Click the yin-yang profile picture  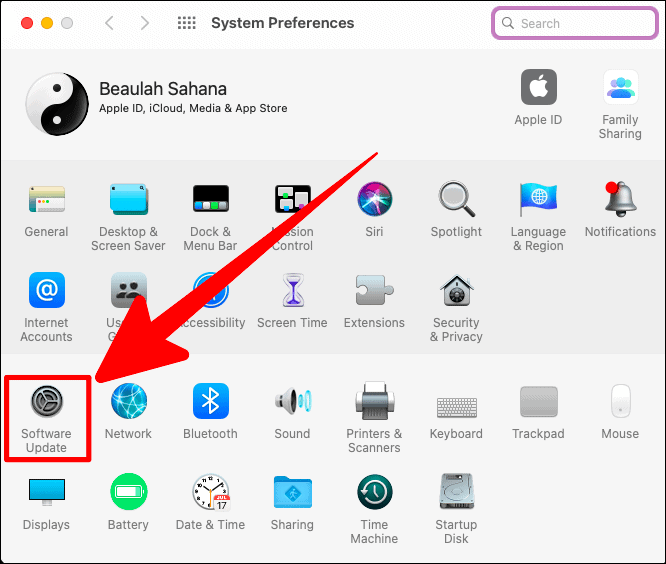tap(57, 104)
